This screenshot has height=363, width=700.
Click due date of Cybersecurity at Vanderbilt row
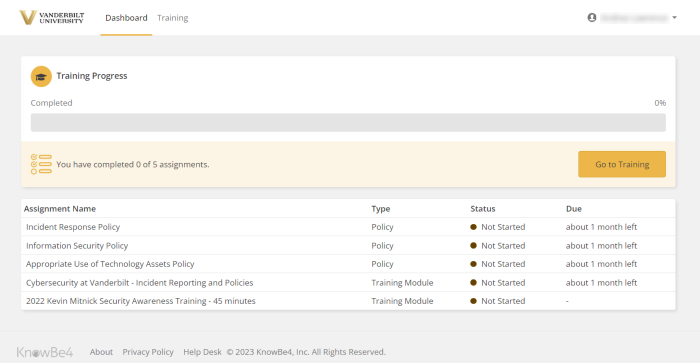pyautogui.click(x=601, y=283)
